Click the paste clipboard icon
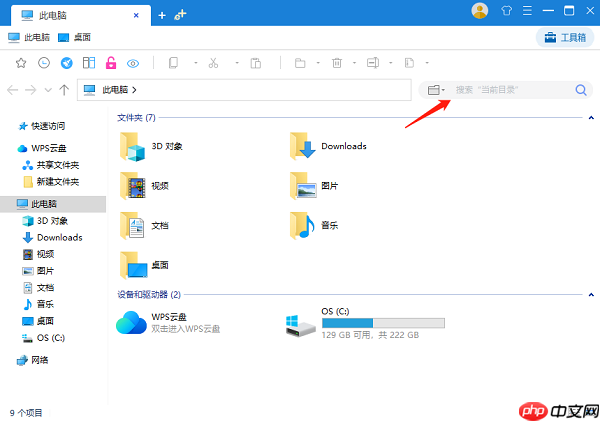The image size is (600, 421). 256,63
